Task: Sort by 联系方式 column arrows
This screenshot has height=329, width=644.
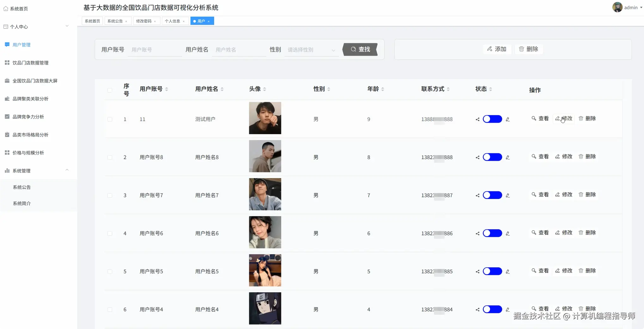Action: pyautogui.click(x=448, y=89)
